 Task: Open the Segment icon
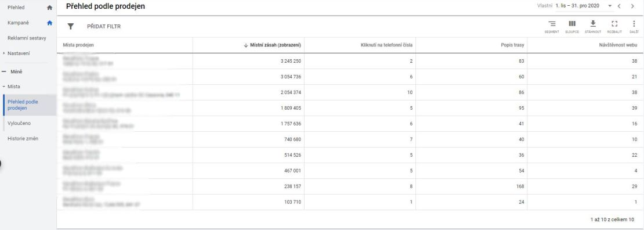(x=552, y=24)
